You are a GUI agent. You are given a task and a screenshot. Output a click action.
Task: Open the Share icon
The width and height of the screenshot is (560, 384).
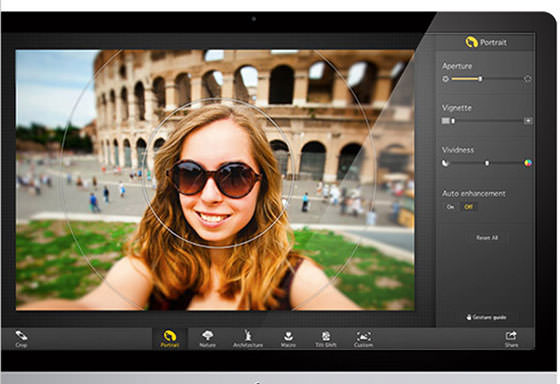pyautogui.click(x=511, y=336)
